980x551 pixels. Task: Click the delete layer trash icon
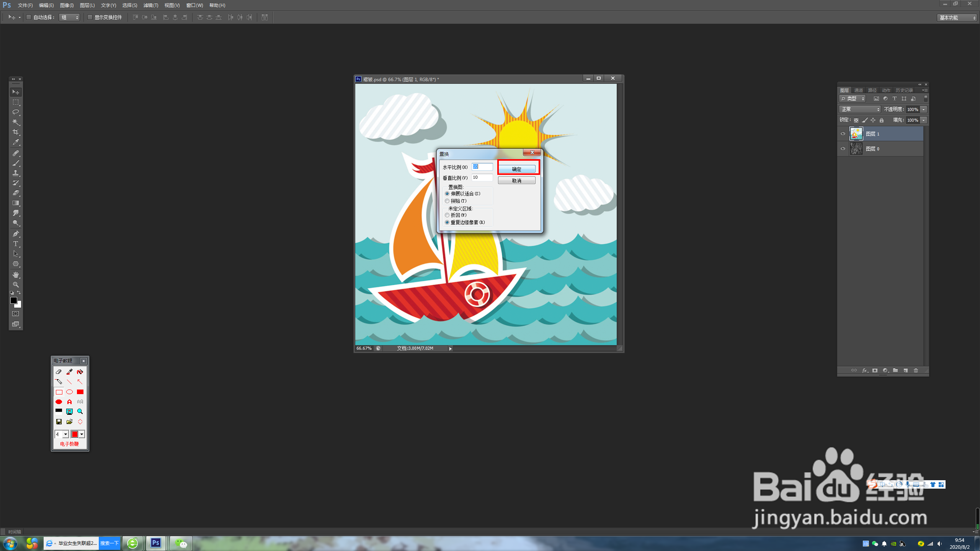(x=916, y=370)
